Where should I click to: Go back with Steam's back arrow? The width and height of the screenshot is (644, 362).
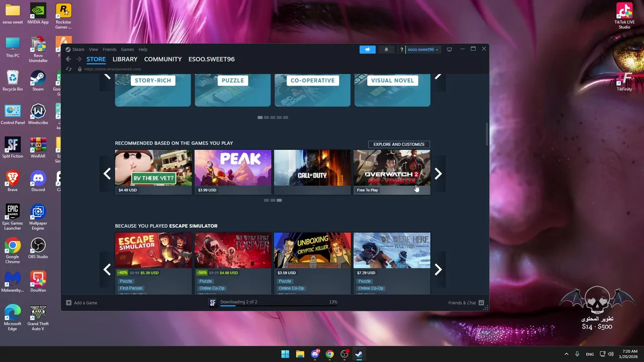point(68,59)
